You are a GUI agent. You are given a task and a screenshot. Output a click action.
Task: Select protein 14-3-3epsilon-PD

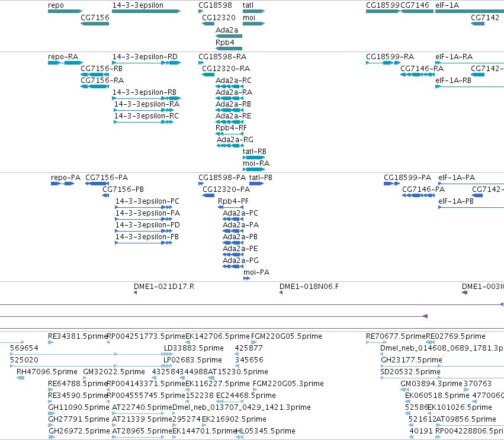click(x=144, y=231)
